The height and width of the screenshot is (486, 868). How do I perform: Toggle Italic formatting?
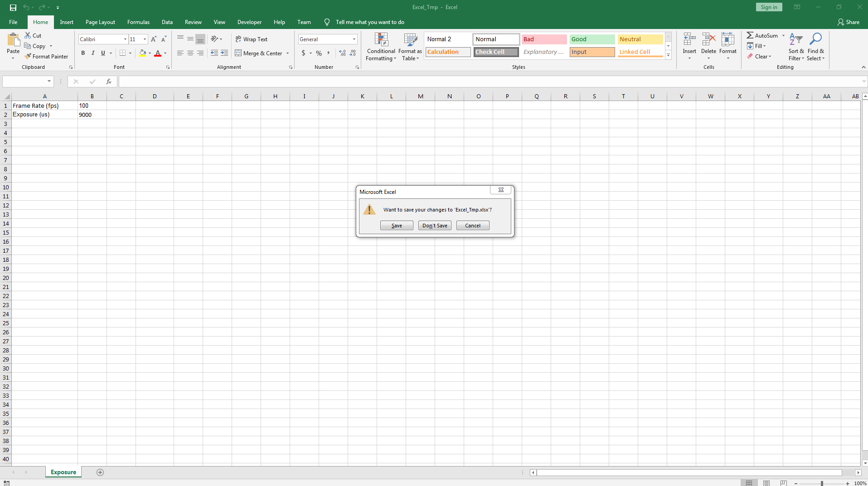[x=93, y=53]
